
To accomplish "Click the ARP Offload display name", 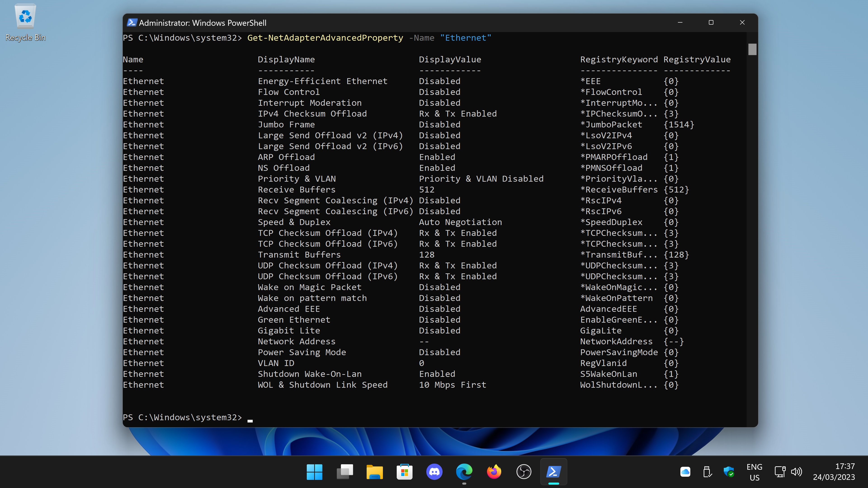I will 286,157.
